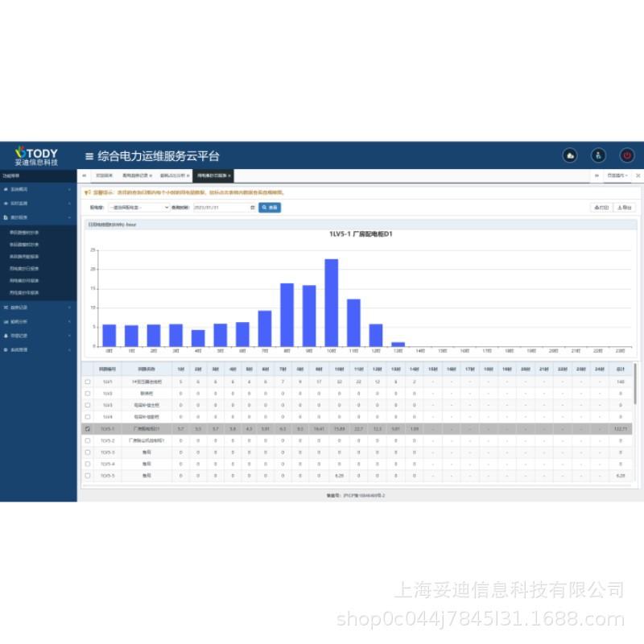Click the X icon at tab bar's far right
This screenshot has height=644, width=644.
click(x=638, y=175)
